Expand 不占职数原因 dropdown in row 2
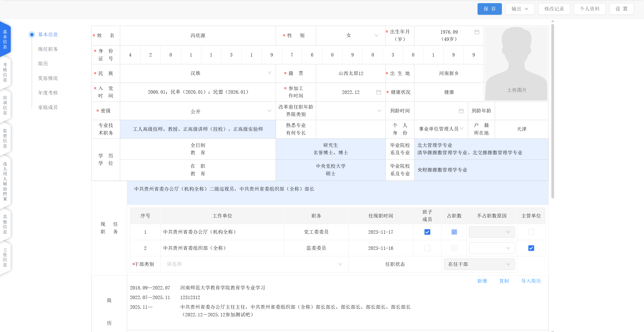644x332 pixels. 491,248
